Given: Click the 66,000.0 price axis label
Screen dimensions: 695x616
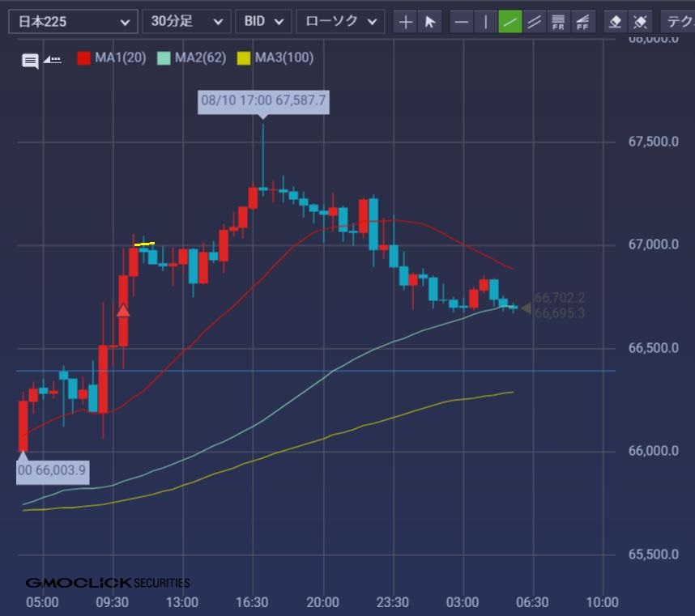Looking at the screenshot, I should tap(654, 451).
